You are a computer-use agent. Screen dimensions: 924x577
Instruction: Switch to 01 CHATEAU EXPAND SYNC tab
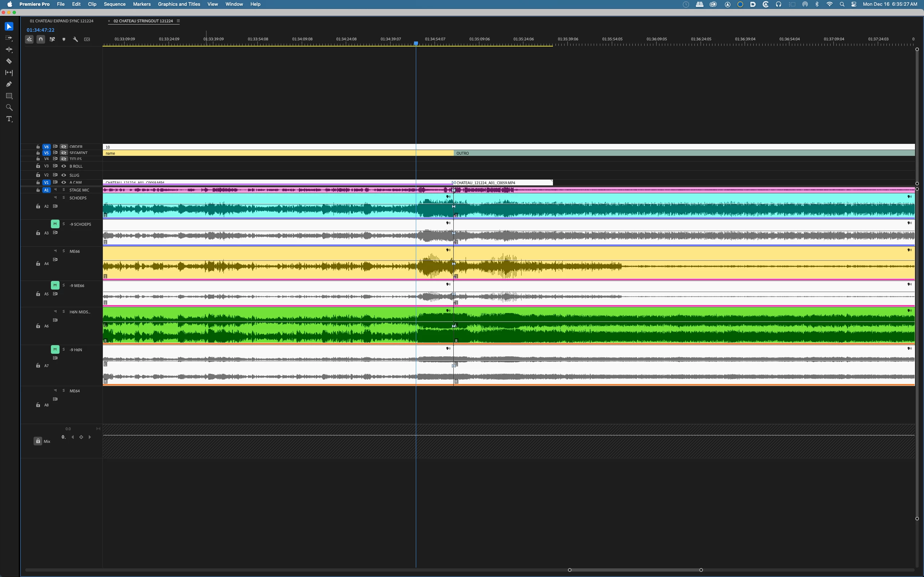point(61,21)
